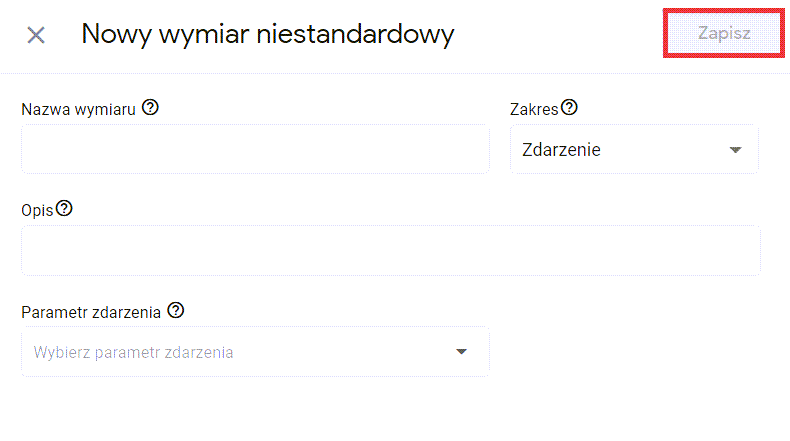Click the Nowy wymiar niestandardowy heading
790x441 pixels.
coord(267,34)
